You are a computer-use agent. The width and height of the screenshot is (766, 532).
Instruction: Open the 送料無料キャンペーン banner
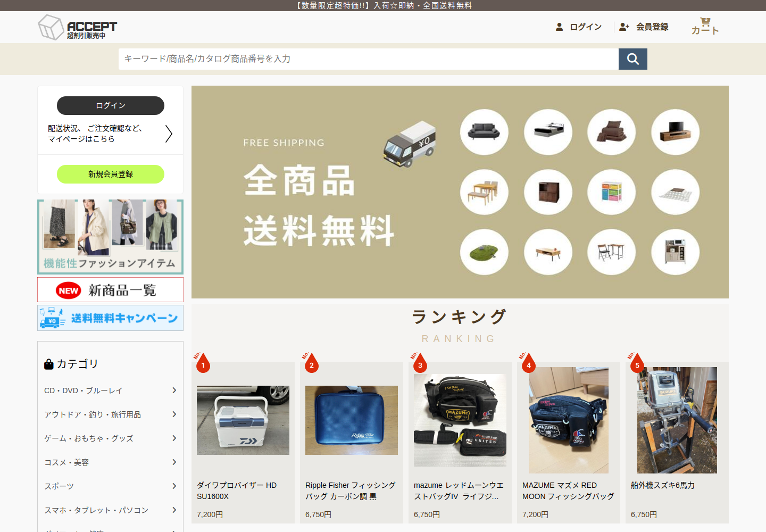(110, 318)
